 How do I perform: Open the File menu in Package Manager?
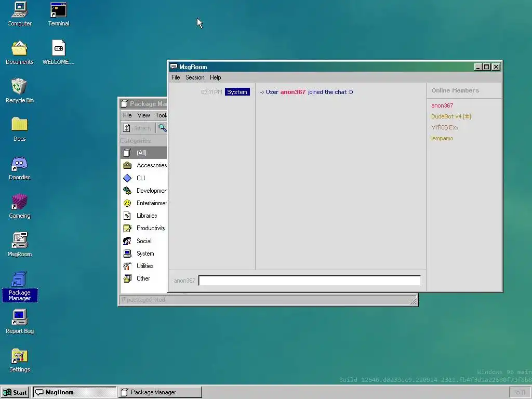pos(127,115)
